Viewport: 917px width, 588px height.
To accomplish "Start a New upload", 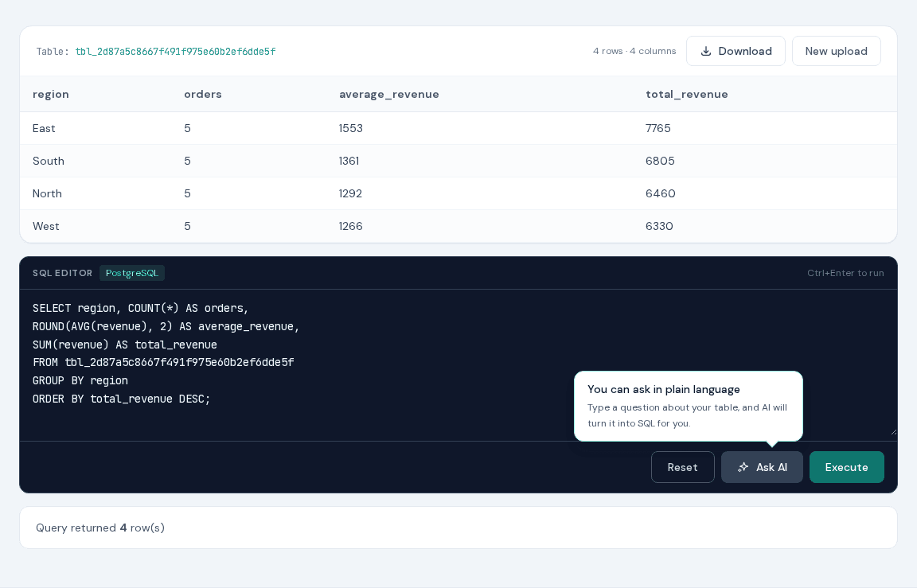I will [x=837, y=51].
